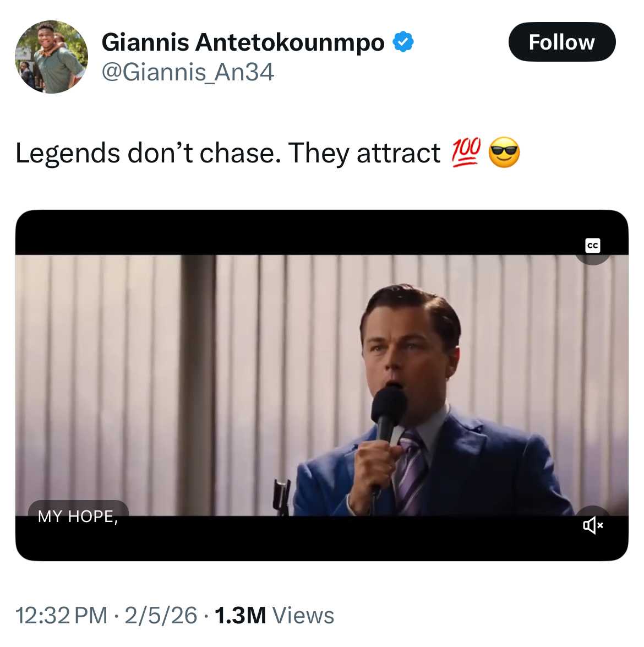This screenshot has width=644, height=647.
Task: Toggle closed captions with the CC icon
Action: pyautogui.click(x=592, y=246)
